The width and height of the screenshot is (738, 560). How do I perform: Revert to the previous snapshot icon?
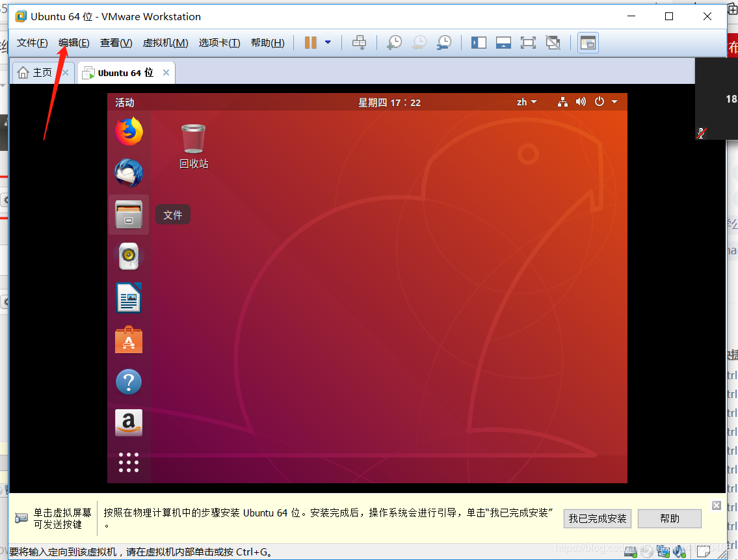coord(419,43)
